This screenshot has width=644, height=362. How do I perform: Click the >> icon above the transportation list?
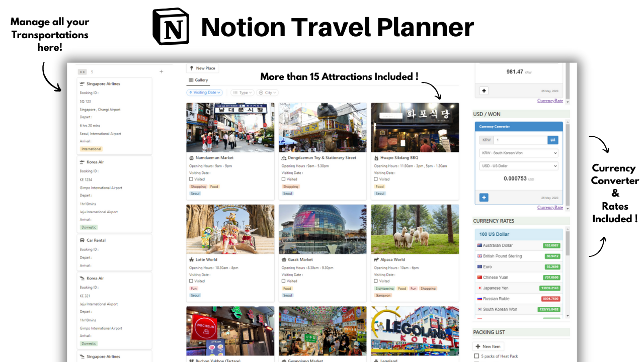click(x=82, y=71)
